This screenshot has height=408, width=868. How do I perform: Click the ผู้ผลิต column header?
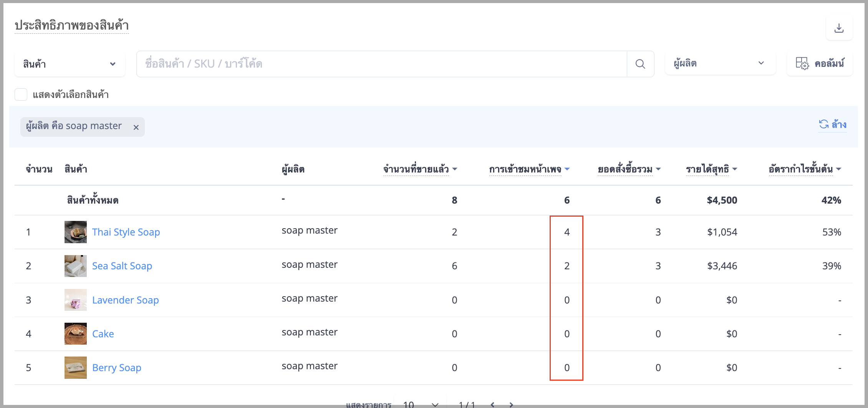click(x=293, y=169)
